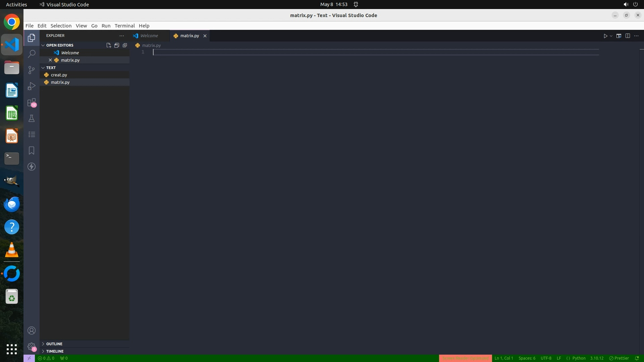Click the Run Python File play button
644x362 pixels.
(605, 36)
